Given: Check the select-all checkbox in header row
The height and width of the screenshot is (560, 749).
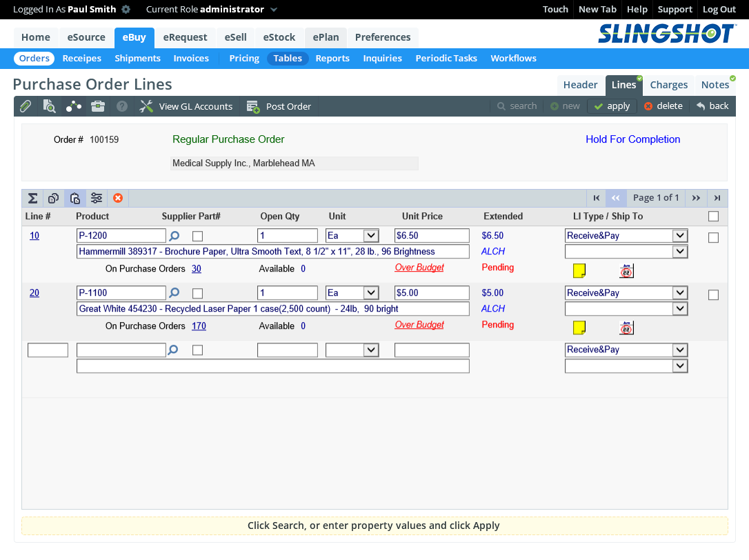Looking at the screenshot, I should [x=713, y=217].
